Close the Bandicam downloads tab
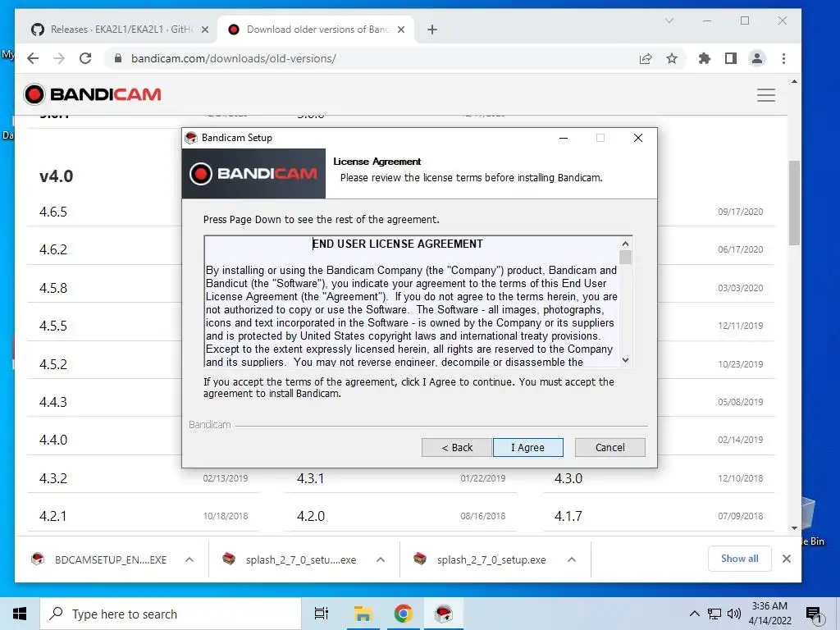Image resolution: width=840 pixels, height=630 pixels. (x=400, y=30)
